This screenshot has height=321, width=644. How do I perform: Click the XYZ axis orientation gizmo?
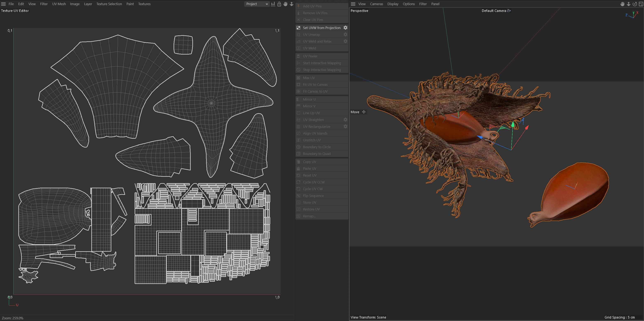pos(632,15)
